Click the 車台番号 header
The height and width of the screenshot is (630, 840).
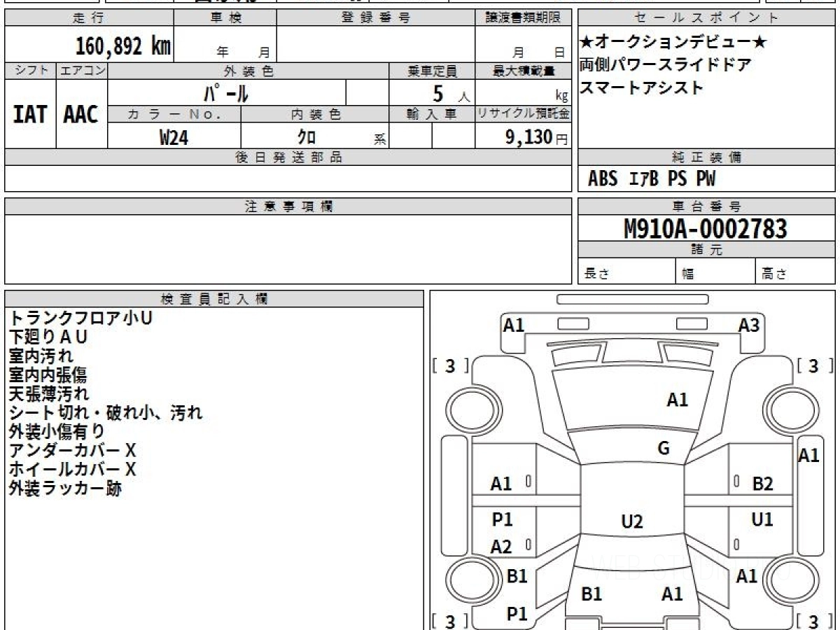point(706,206)
